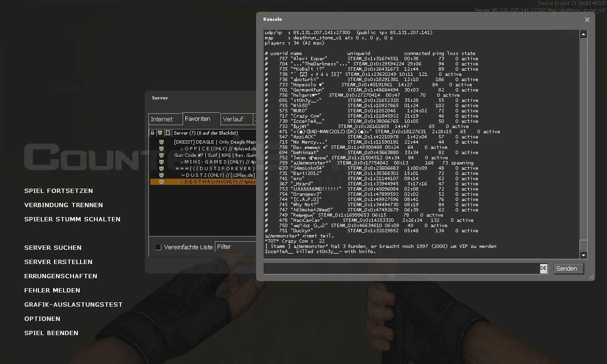Select the ===(((DUST2FOREVER) server row
The height and width of the screenshot is (364, 607).
point(202,169)
